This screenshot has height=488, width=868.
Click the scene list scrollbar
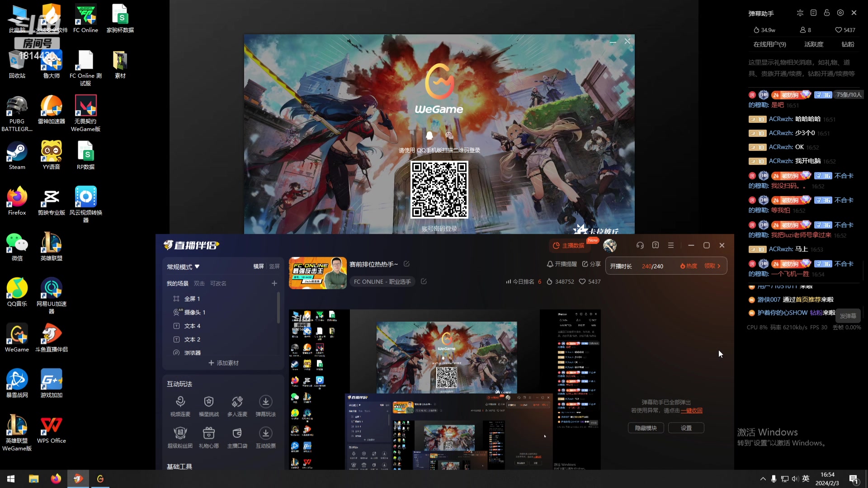click(278, 308)
